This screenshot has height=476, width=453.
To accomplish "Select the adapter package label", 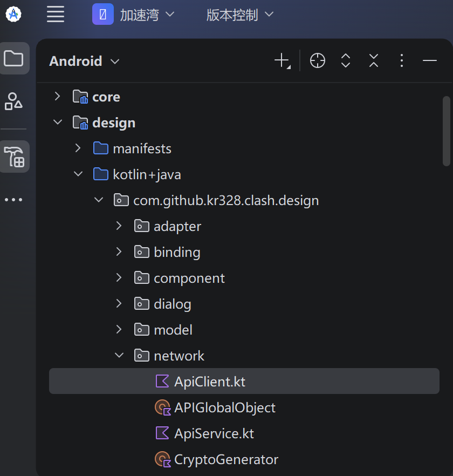I will pos(177,227).
